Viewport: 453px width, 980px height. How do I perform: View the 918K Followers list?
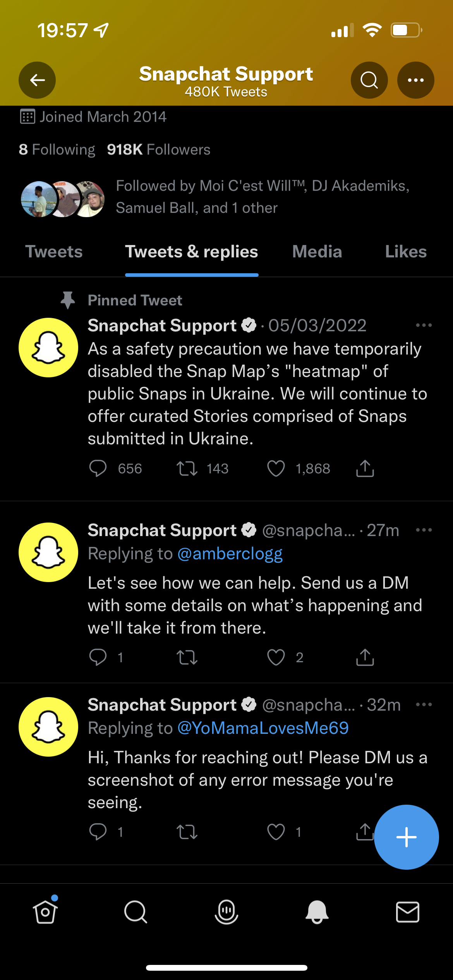click(x=159, y=149)
